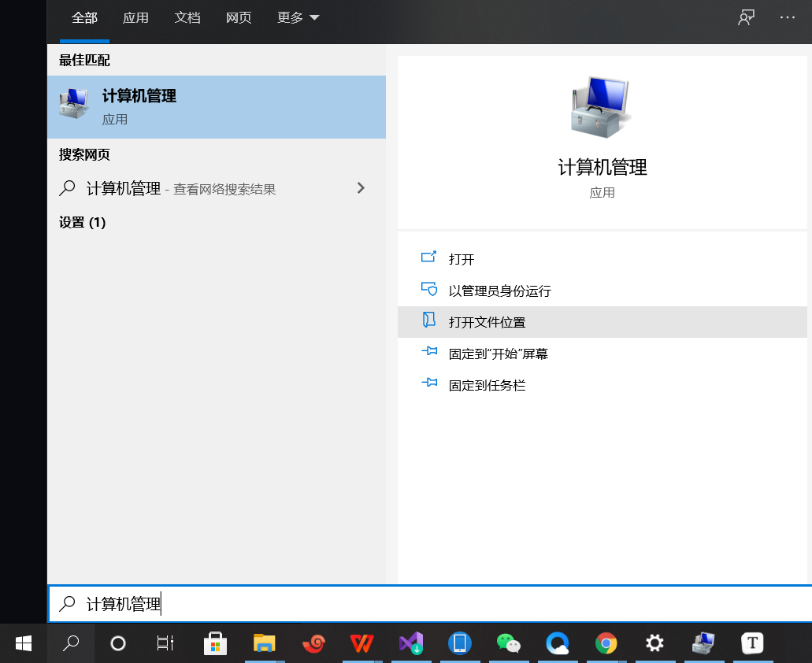Choose 固定到"开始"屏幕

(603, 354)
